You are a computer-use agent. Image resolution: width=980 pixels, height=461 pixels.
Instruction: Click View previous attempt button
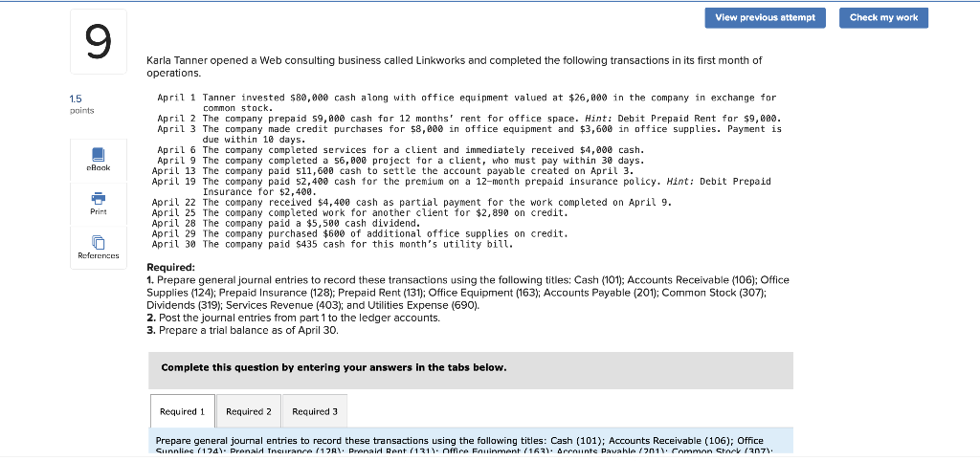tap(765, 17)
